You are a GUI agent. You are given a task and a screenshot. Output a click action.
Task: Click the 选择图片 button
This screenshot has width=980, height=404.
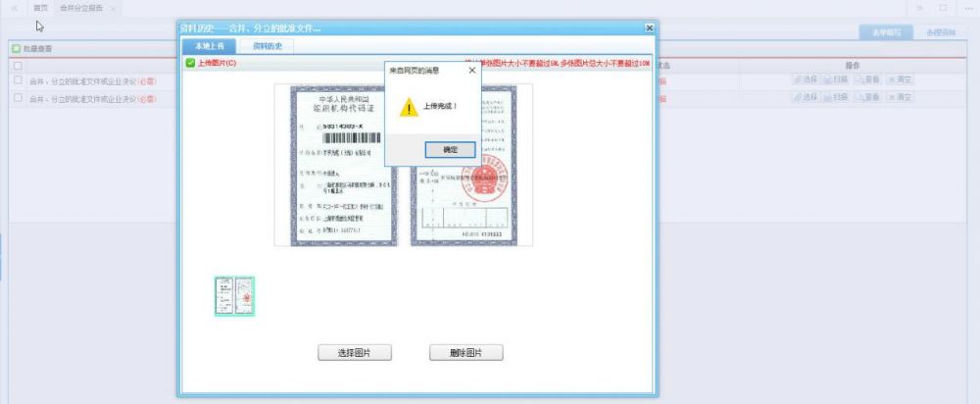coord(355,353)
